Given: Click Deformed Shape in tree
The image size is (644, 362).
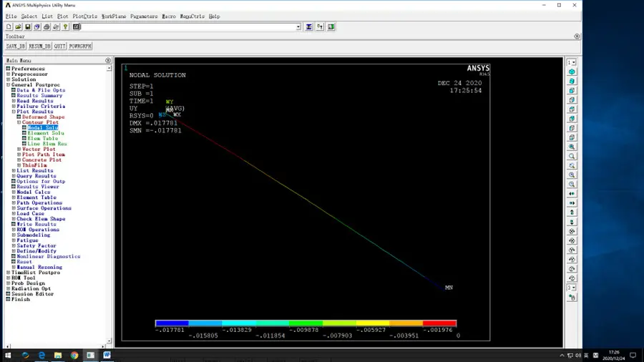Looking at the screenshot, I should click(x=43, y=117).
